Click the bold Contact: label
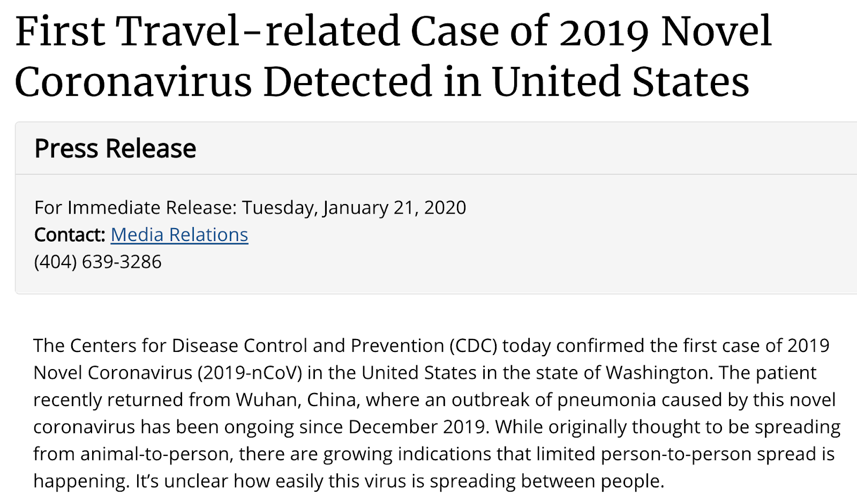The height and width of the screenshot is (504, 857). click(70, 235)
